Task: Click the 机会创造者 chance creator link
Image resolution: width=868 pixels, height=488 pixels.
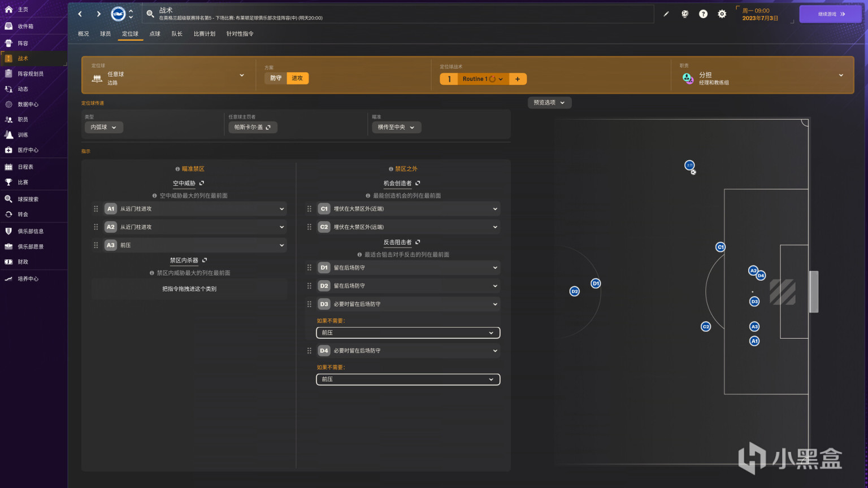Action: coord(402,183)
